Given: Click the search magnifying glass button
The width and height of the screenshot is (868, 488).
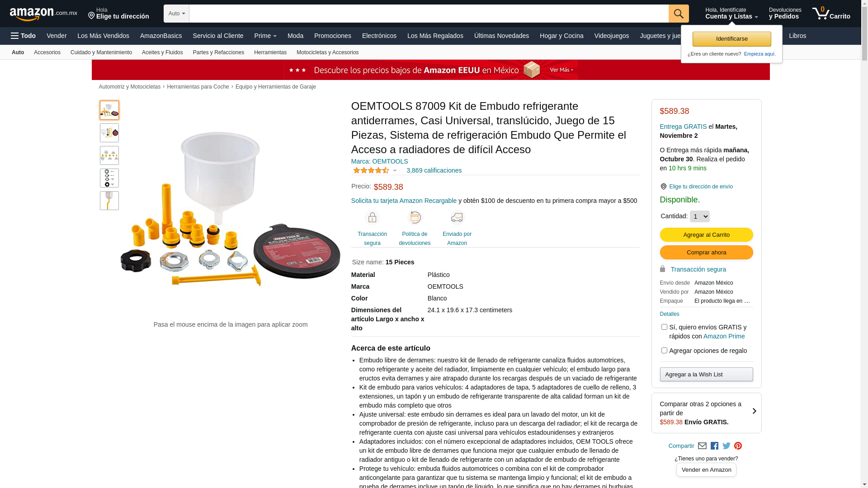Looking at the screenshot, I should click(678, 14).
